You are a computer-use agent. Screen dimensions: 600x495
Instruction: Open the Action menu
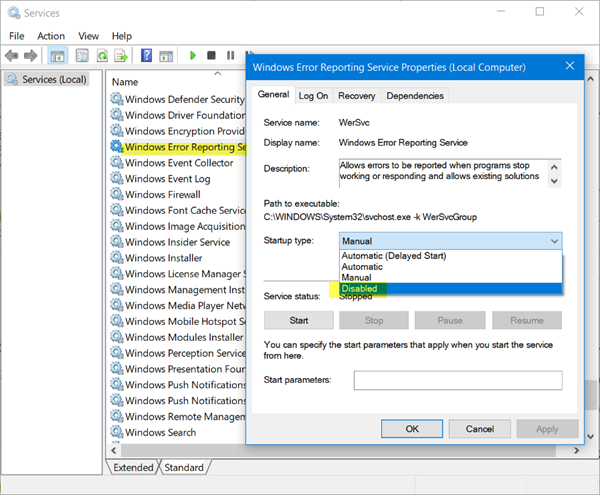point(51,36)
